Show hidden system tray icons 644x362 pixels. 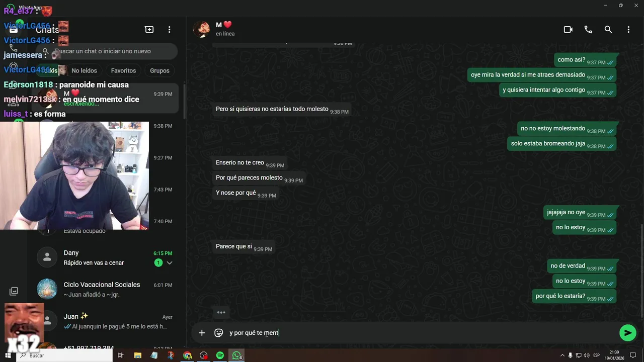(x=562, y=355)
